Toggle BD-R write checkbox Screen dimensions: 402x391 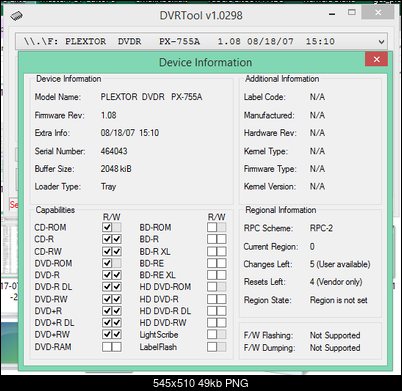pyautogui.click(x=222, y=239)
